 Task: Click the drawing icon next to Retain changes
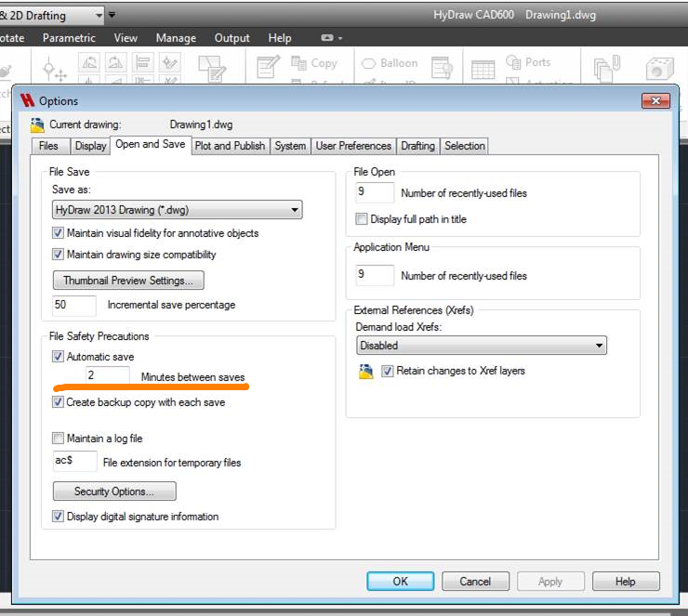[x=366, y=372]
